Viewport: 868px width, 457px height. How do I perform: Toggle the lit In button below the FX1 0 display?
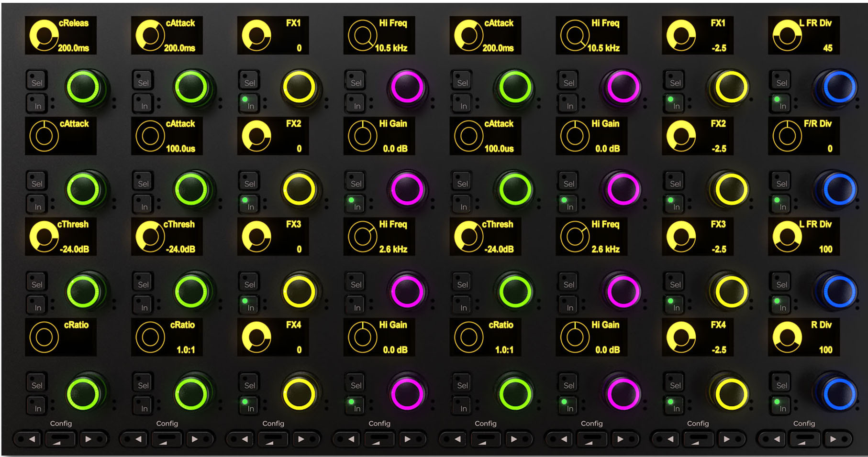pyautogui.click(x=249, y=103)
